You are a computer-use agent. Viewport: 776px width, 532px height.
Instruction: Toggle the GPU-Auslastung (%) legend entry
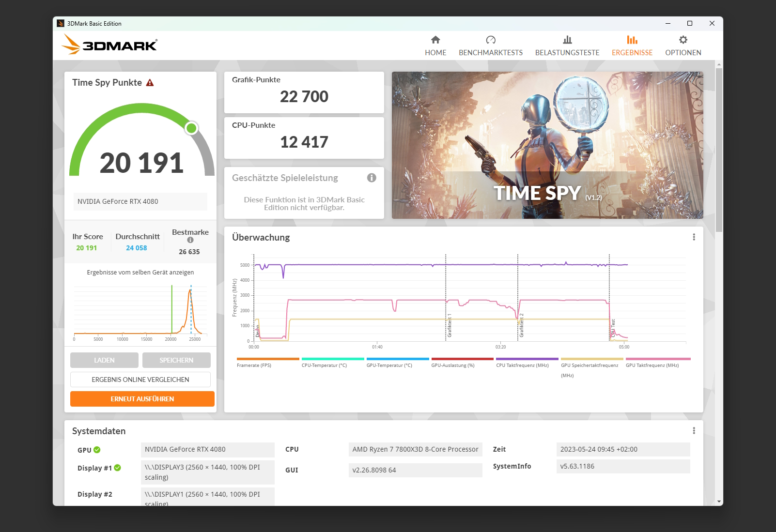pos(462,363)
